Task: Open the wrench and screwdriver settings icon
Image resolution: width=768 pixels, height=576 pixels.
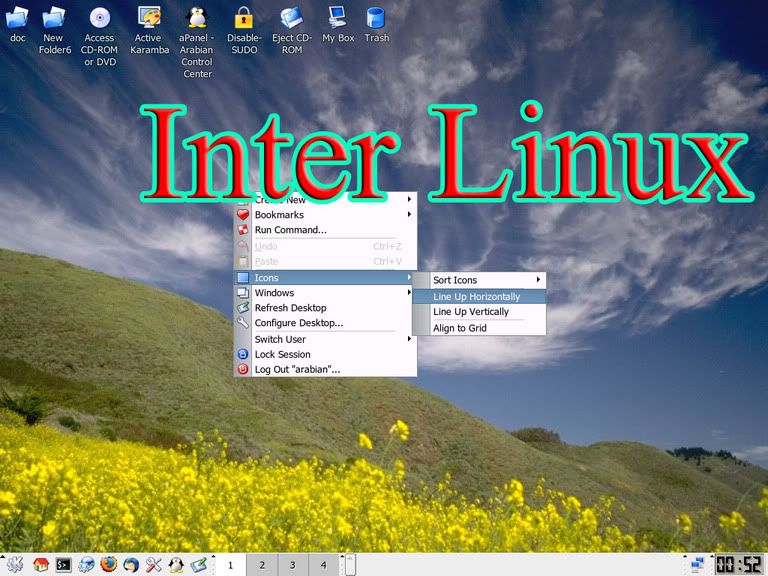Action: pyautogui.click(x=154, y=565)
